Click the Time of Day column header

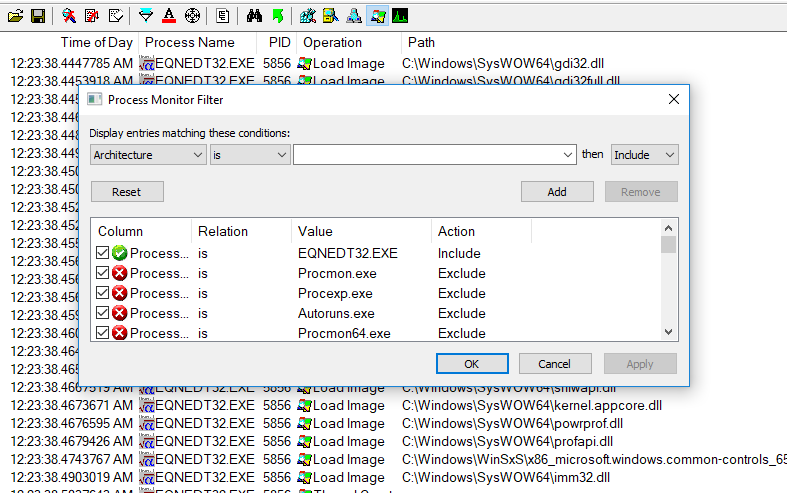[96, 42]
